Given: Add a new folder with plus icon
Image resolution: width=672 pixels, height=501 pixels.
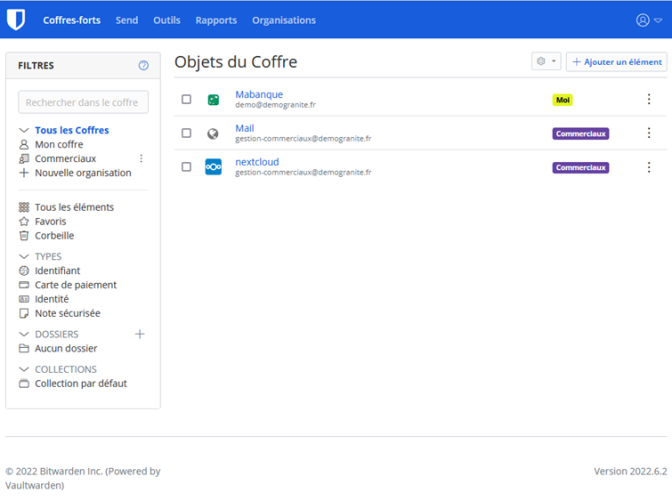Looking at the screenshot, I should [x=140, y=334].
